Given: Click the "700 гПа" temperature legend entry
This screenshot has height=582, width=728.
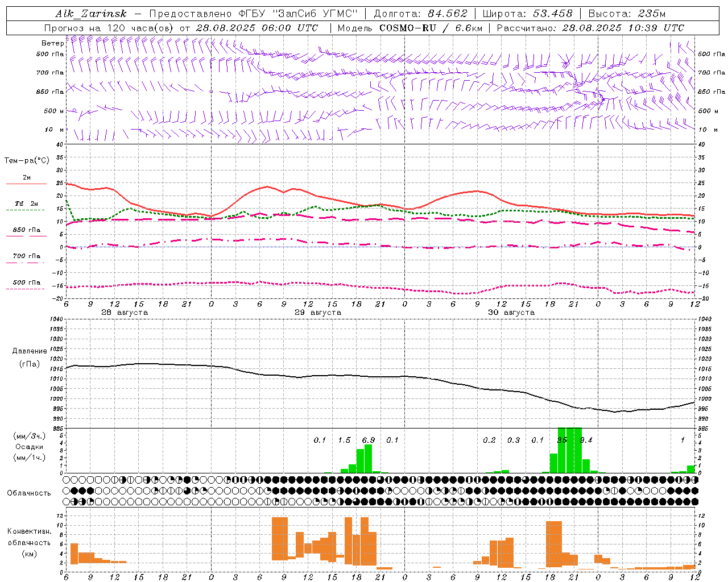Looking at the screenshot, I should coord(26,259).
